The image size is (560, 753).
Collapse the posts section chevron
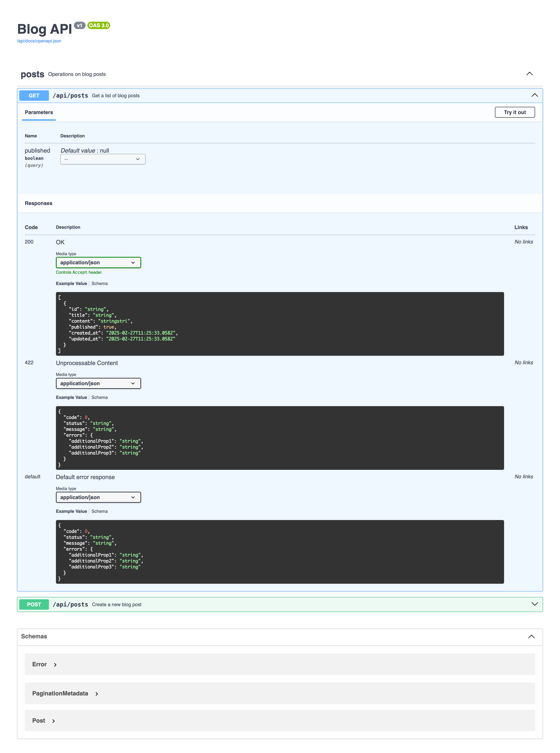pos(529,74)
